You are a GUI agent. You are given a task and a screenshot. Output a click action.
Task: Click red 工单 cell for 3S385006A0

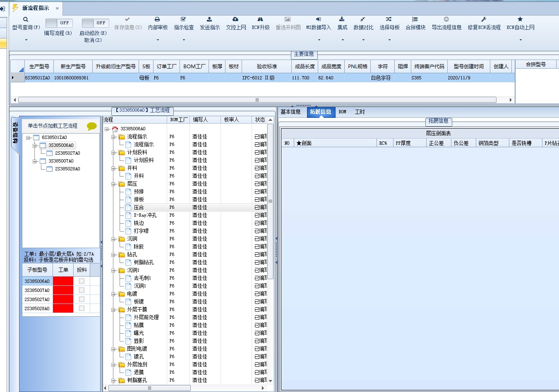pos(63,281)
